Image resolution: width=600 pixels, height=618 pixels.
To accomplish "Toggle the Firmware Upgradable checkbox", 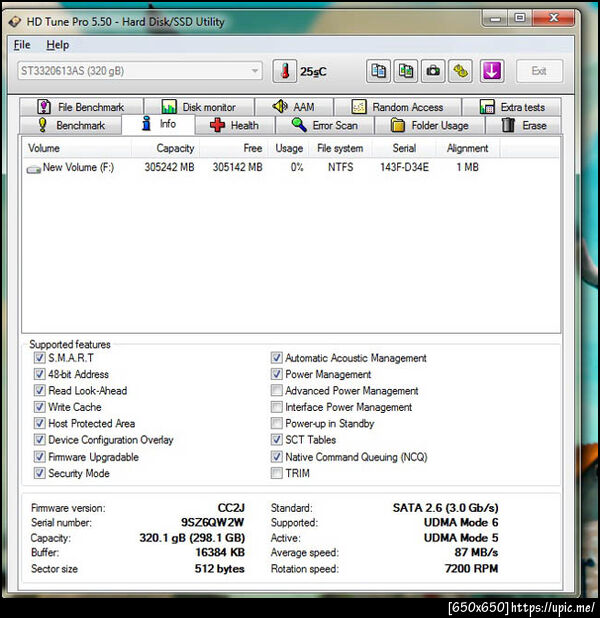I will point(39,457).
